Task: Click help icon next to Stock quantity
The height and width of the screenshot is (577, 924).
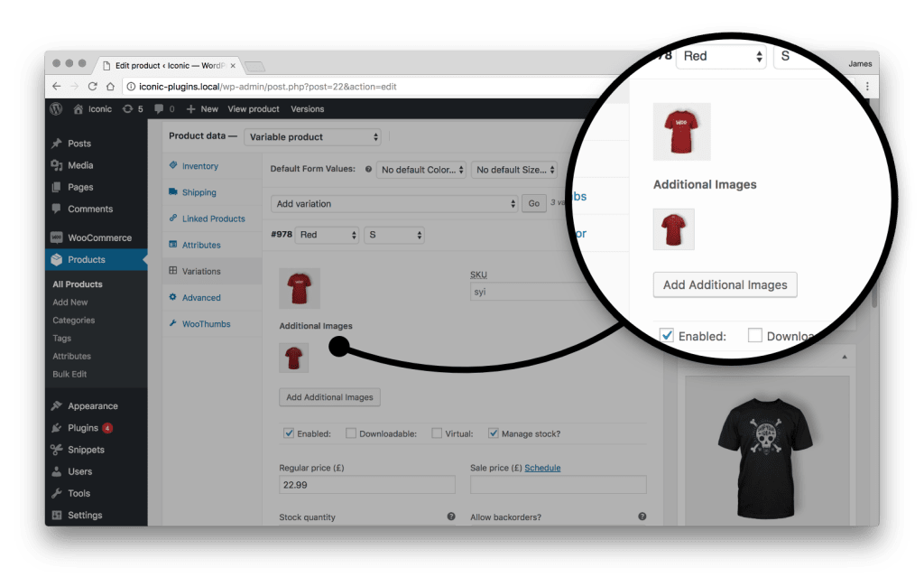Action: pos(451,517)
